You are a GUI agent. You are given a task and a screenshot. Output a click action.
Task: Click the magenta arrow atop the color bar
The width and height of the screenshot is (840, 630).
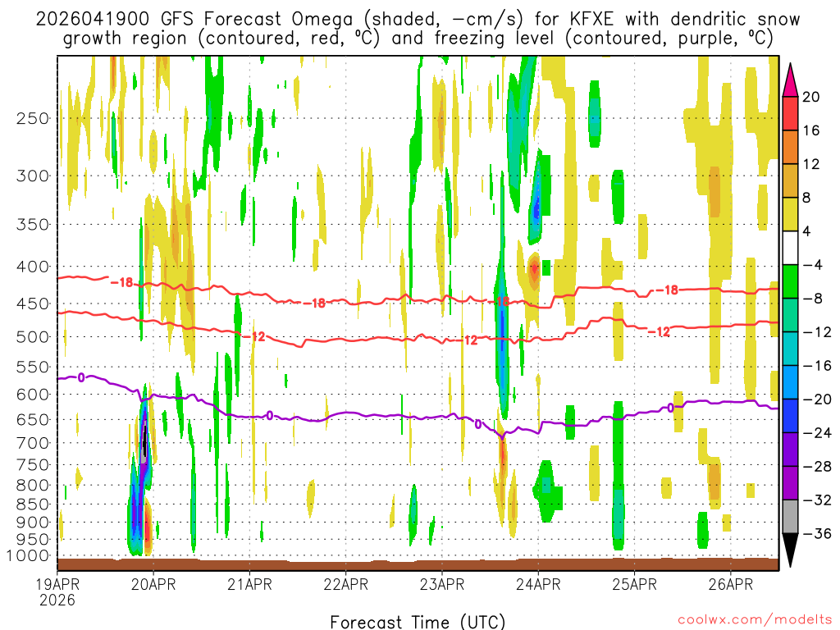(x=792, y=80)
